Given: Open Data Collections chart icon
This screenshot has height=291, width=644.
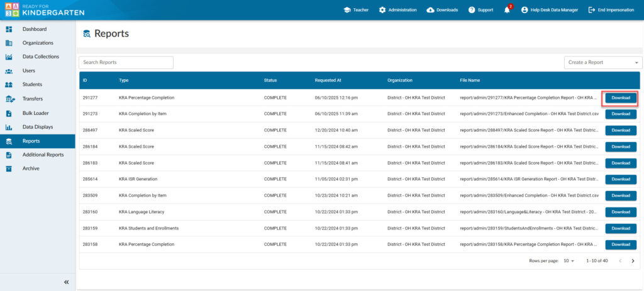Looking at the screenshot, I should 9,57.
